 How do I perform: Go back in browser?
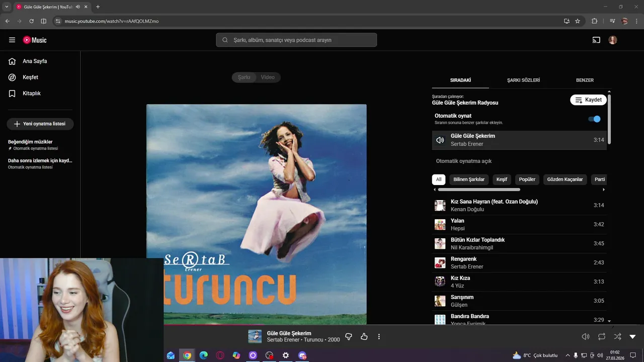(8, 21)
